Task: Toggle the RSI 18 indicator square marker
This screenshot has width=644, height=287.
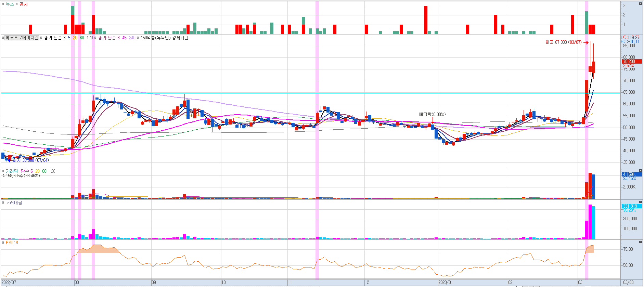Action: click(x=3, y=243)
